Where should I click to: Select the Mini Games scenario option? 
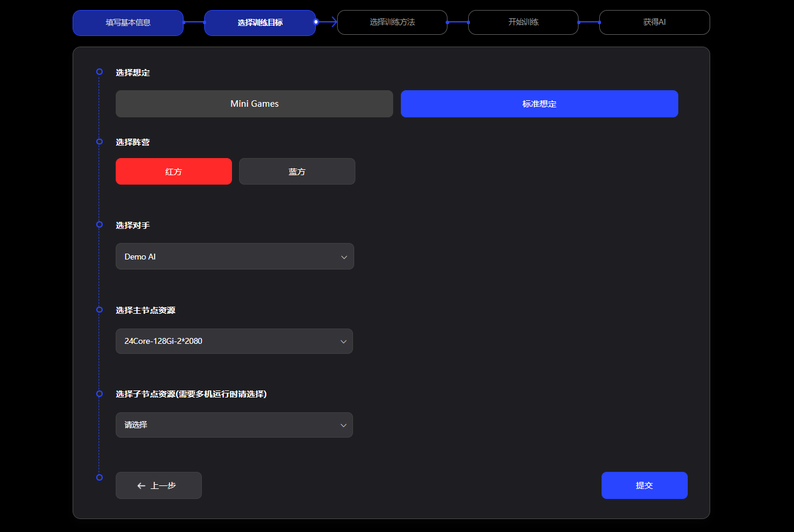tap(254, 104)
